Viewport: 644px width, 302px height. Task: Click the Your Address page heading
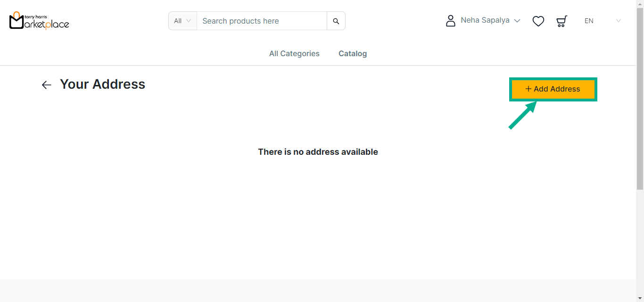click(102, 84)
